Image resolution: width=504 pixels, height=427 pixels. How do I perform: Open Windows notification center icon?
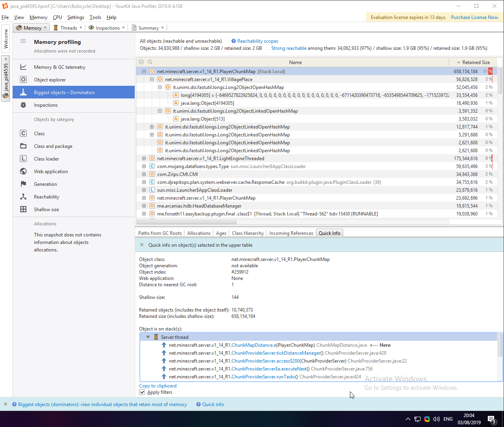tap(491, 419)
